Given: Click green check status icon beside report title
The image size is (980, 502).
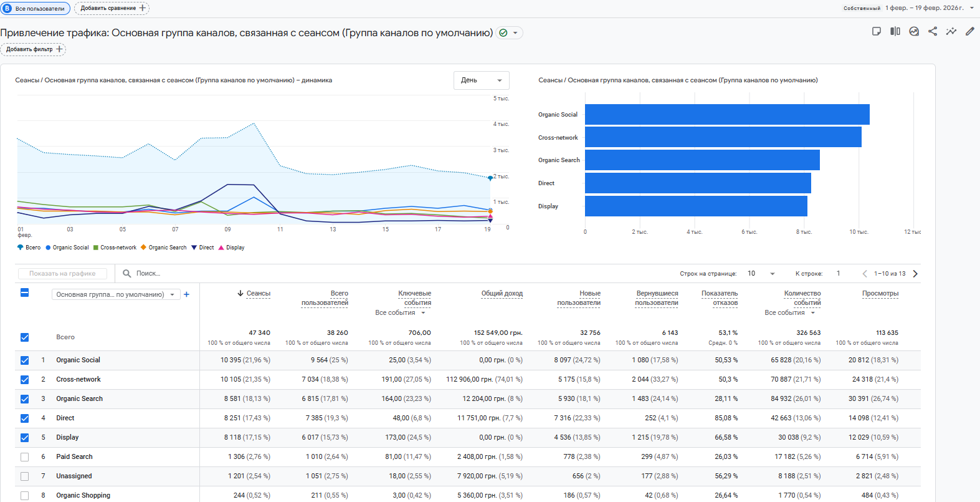Looking at the screenshot, I should (x=503, y=33).
